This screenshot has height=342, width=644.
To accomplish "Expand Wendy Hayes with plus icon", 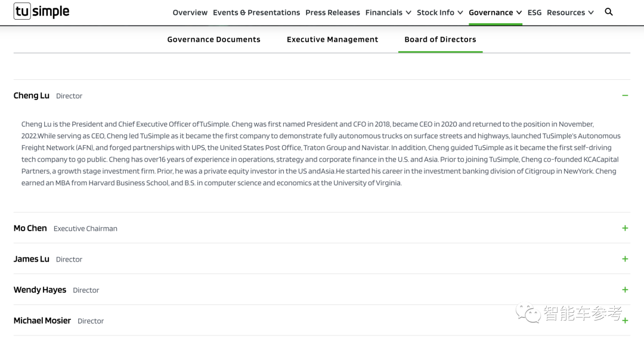I will [625, 290].
